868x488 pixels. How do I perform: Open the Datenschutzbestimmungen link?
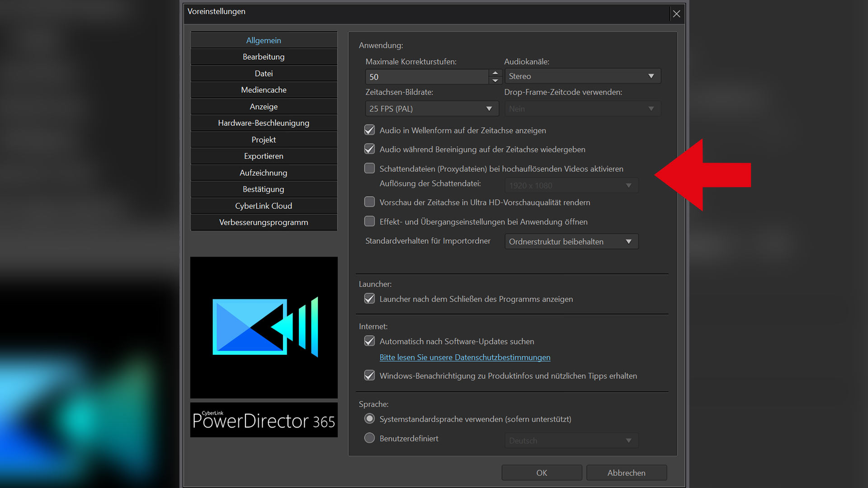(x=465, y=357)
